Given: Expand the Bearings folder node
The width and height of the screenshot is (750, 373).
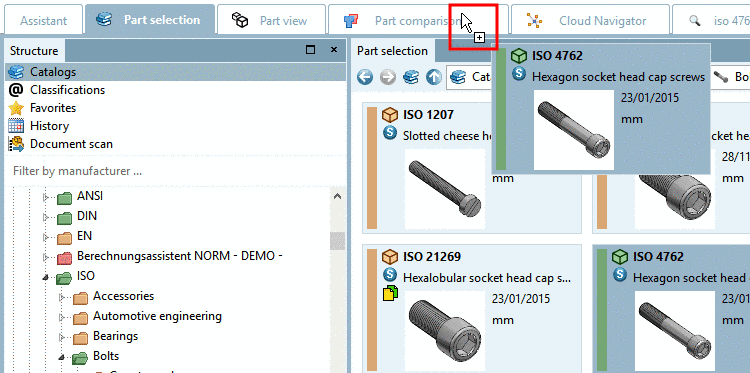Looking at the screenshot, I should 62,337.
